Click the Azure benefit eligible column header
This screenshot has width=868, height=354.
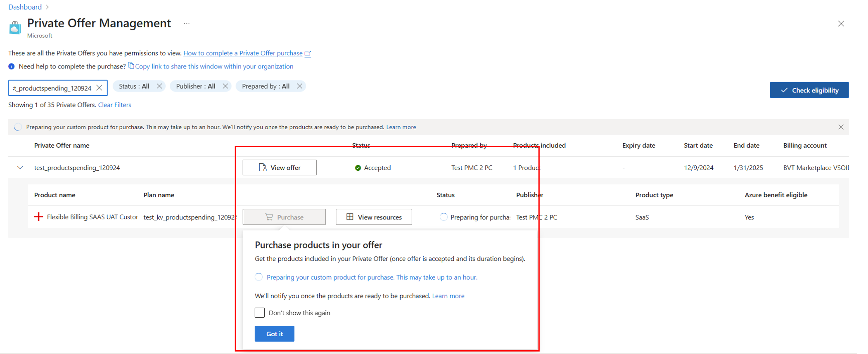pyautogui.click(x=776, y=195)
